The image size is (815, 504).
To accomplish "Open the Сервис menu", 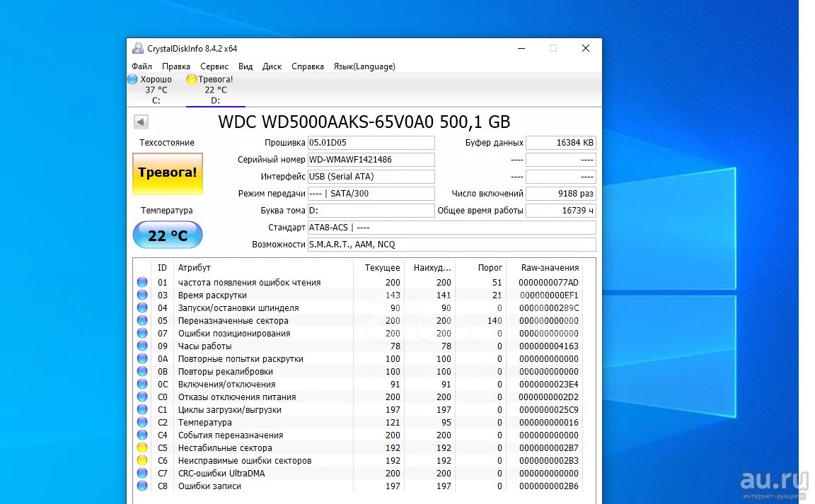I will [x=214, y=66].
